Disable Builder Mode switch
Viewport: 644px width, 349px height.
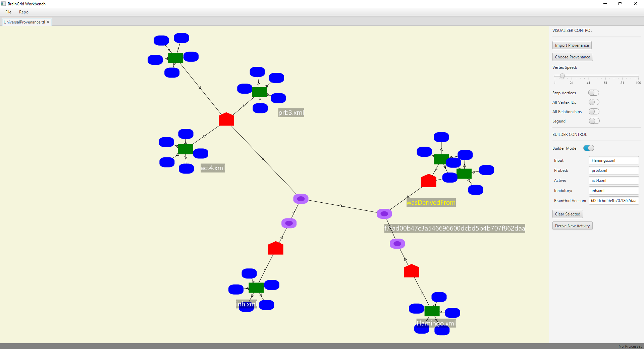(x=589, y=148)
